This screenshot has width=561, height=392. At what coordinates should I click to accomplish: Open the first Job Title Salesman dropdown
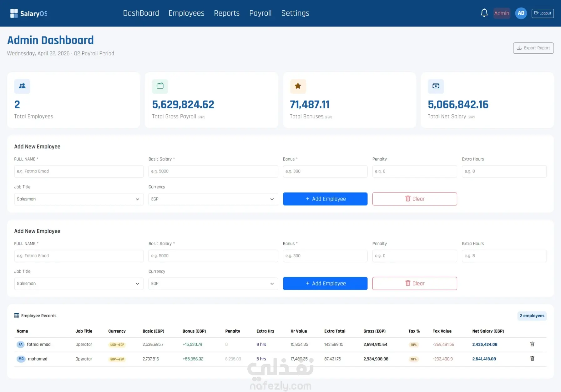pyautogui.click(x=79, y=199)
